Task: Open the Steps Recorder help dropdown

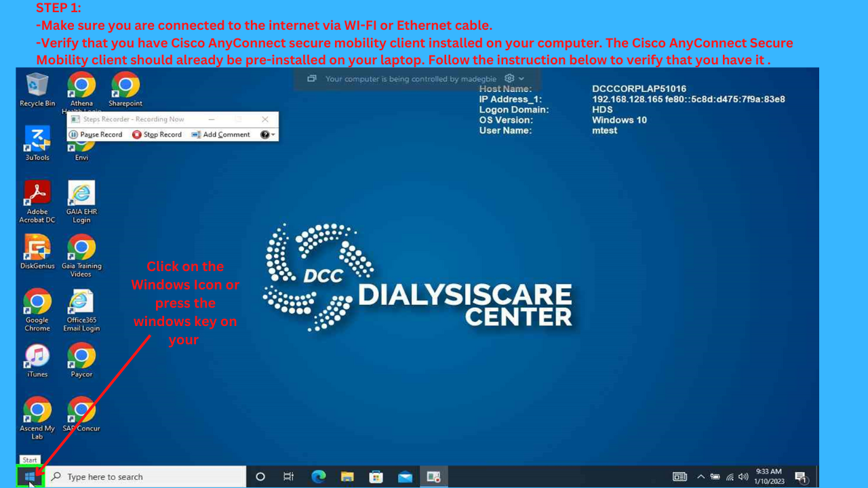Action: 268,135
